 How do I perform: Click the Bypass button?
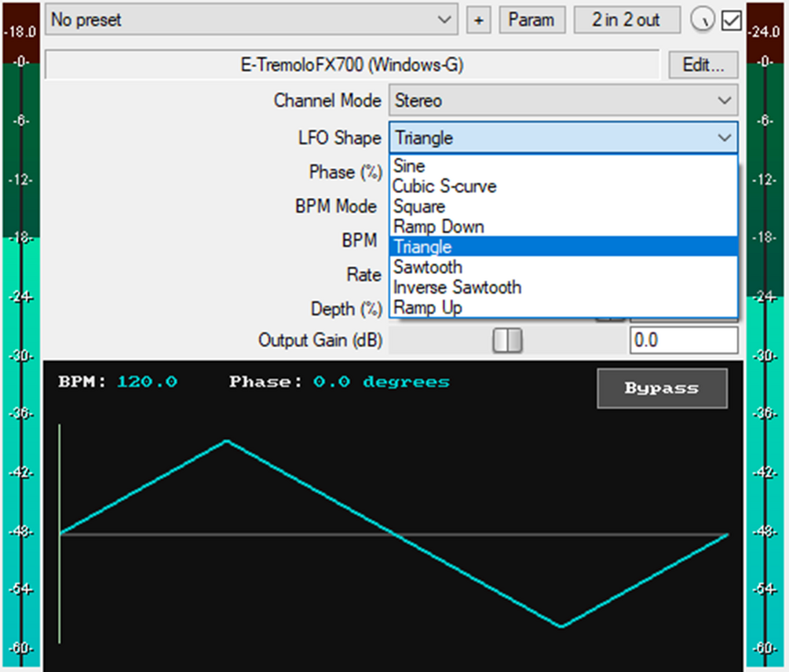662,389
